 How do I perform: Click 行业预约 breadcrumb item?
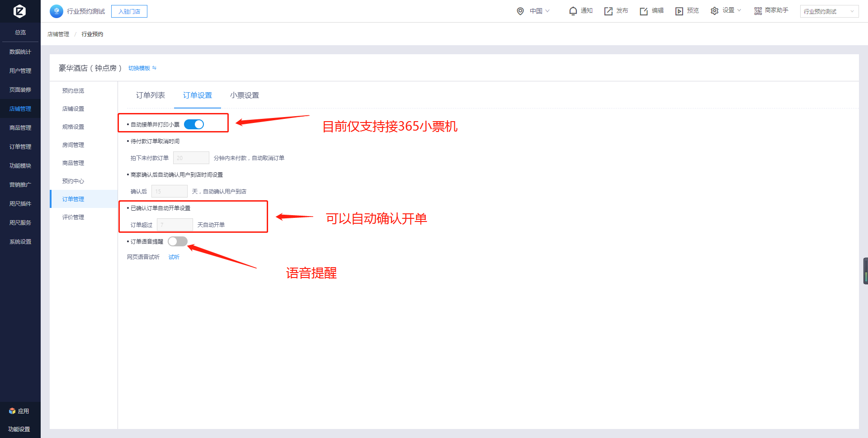point(92,34)
